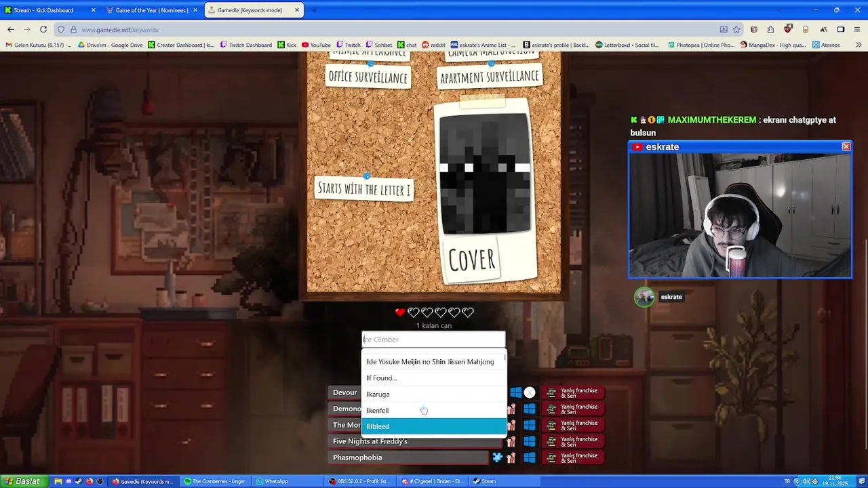This screenshot has width=868, height=488.
Task: Open a new browser tab
Action: tap(314, 10)
